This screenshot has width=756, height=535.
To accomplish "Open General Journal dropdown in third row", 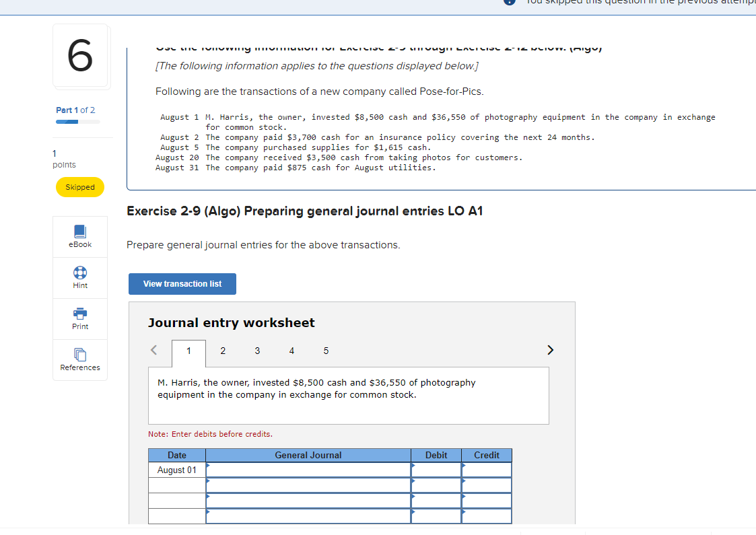I will coord(308,501).
